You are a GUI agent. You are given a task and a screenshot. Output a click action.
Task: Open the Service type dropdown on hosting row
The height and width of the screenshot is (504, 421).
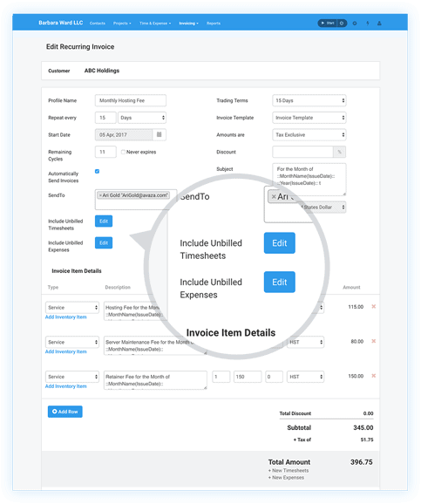coord(72,308)
